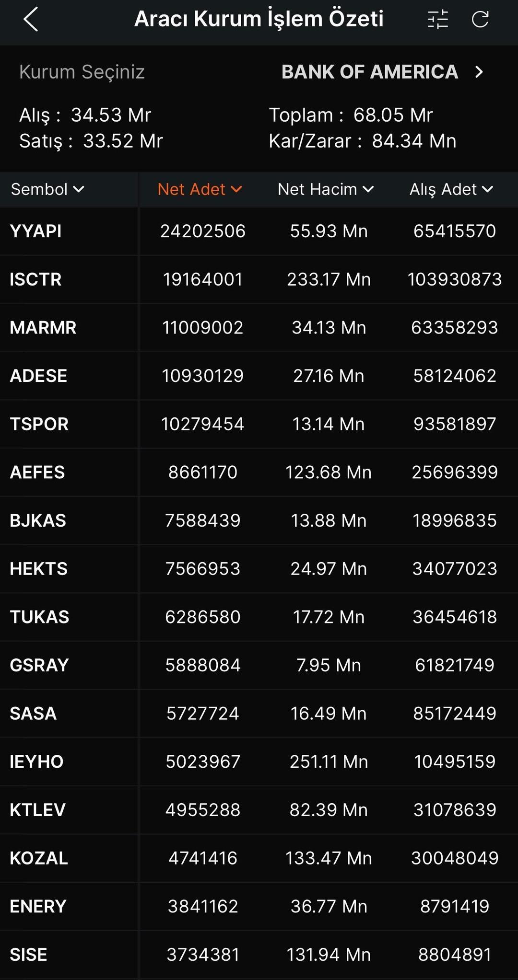This screenshot has height=980, width=518.
Task: Tap the back arrow icon
Action: (31, 20)
